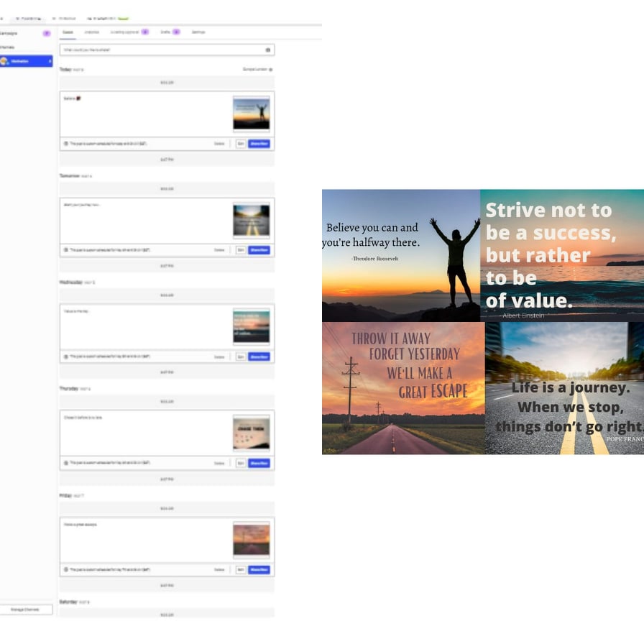The image size is (644, 644).
Task: Open the Drafts tab
Action: coord(165,32)
